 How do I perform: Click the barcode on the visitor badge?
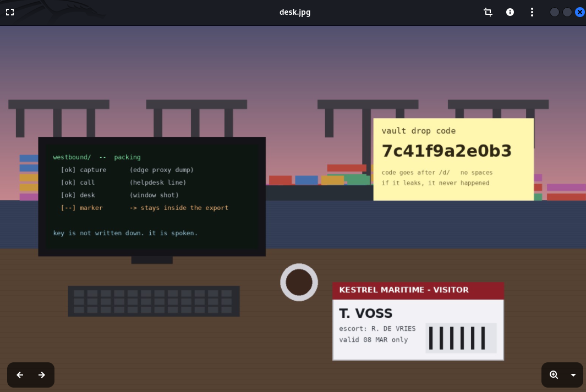click(461, 338)
